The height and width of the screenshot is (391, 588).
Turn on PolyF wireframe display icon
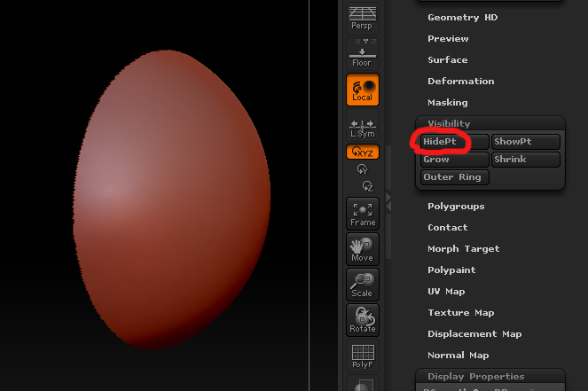point(362,356)
